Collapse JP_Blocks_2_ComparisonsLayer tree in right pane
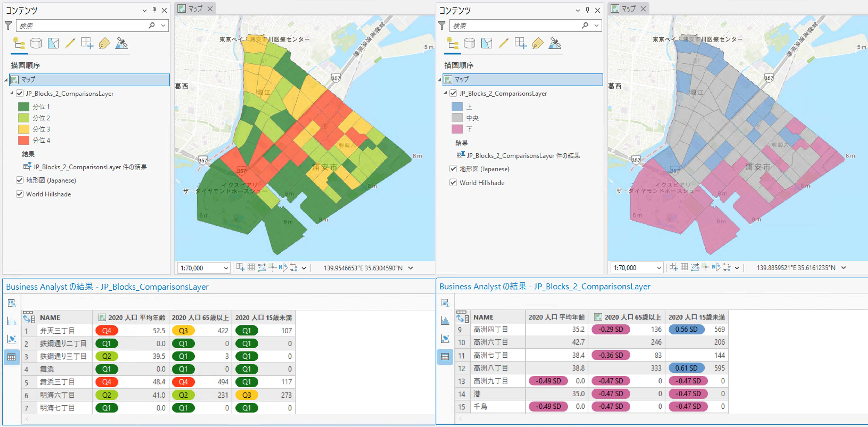The image size is (868, 427). click(x=446, y=93)
